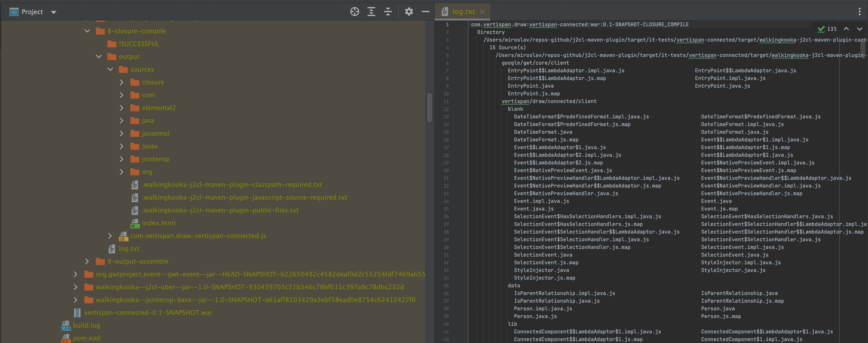Screen dimensions: 868x343
Task: Expand the javax folder
Action: (x=122, y=146)
